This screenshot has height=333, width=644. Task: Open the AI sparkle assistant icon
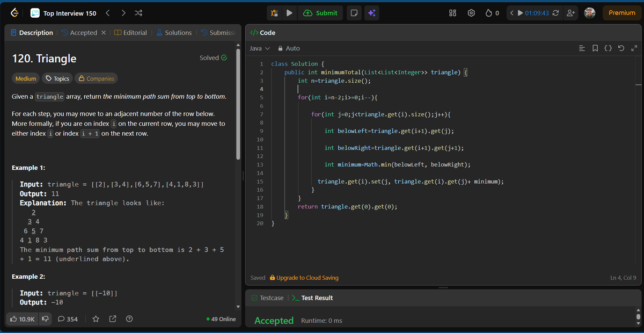(371, 13)
